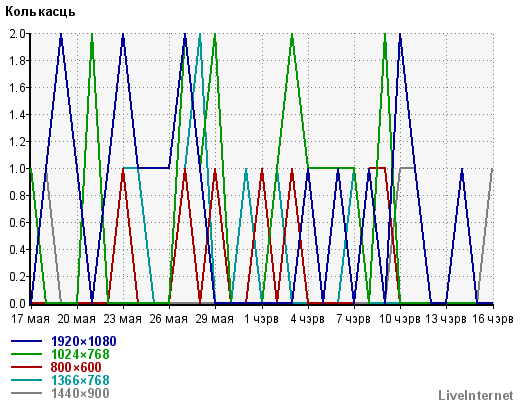
Task: Click the 16 чэрв date axis label
Action: (x=493, y=319)
